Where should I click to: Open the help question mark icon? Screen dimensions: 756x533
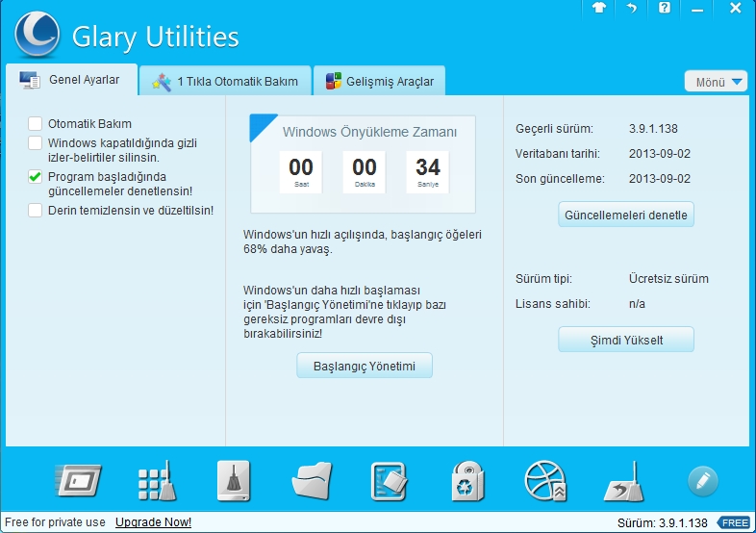click(665, 8)
